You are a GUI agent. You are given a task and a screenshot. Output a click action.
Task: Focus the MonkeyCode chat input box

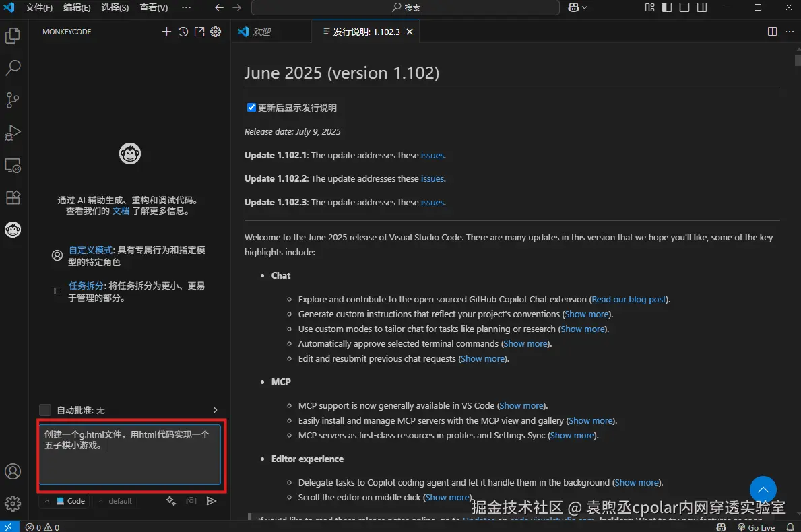point(130,454)
